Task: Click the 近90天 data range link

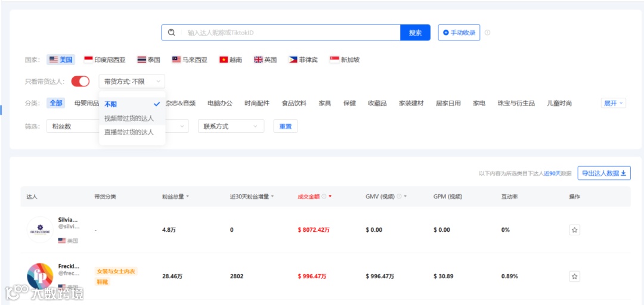Action: 552,173
